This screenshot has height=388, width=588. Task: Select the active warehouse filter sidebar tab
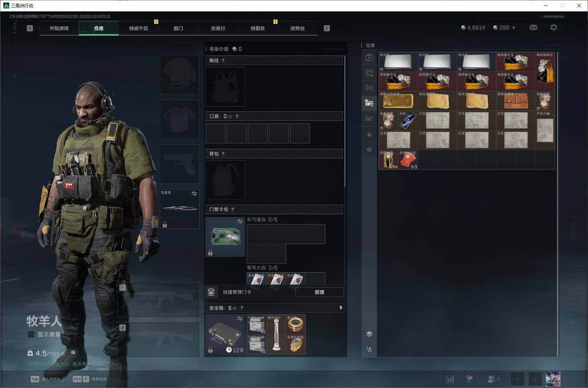369,103
